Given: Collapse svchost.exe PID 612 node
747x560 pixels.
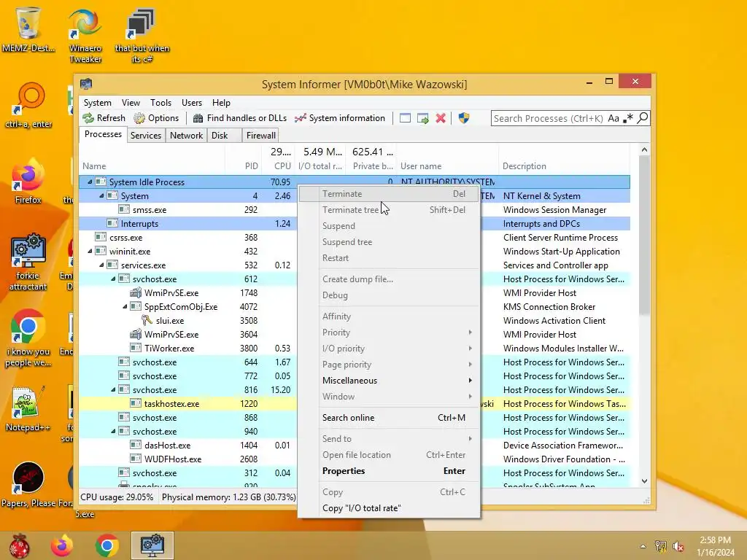Looking at the screenshot, I should (x=113, y=279).
